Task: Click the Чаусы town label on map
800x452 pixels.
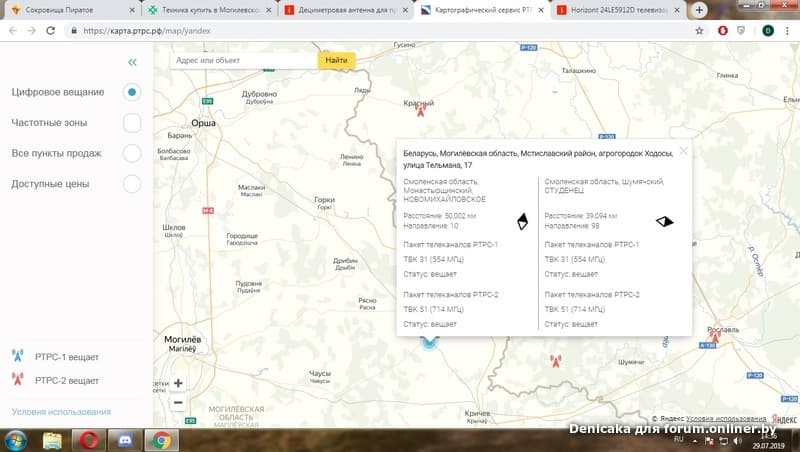Action: click(x=320, y=373)
